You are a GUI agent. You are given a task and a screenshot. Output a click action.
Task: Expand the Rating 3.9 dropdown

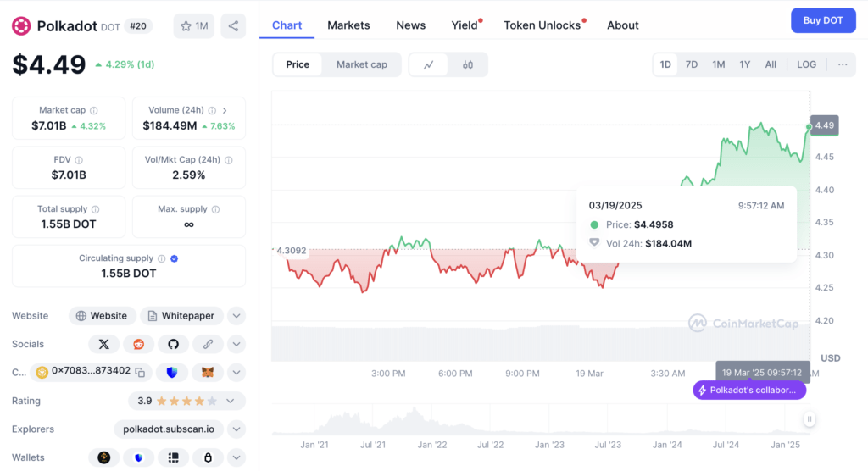coord(231,401)
